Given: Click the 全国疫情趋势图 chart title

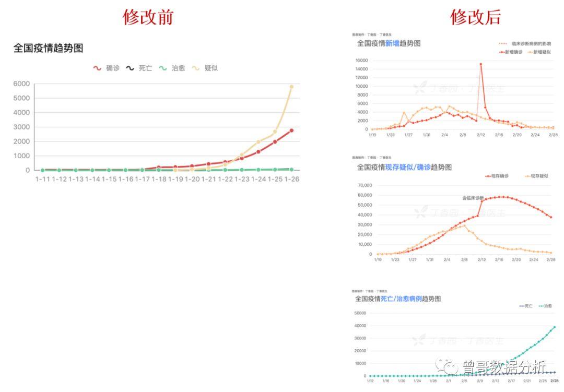Looking at the screenshot, I should pos(48,48).
